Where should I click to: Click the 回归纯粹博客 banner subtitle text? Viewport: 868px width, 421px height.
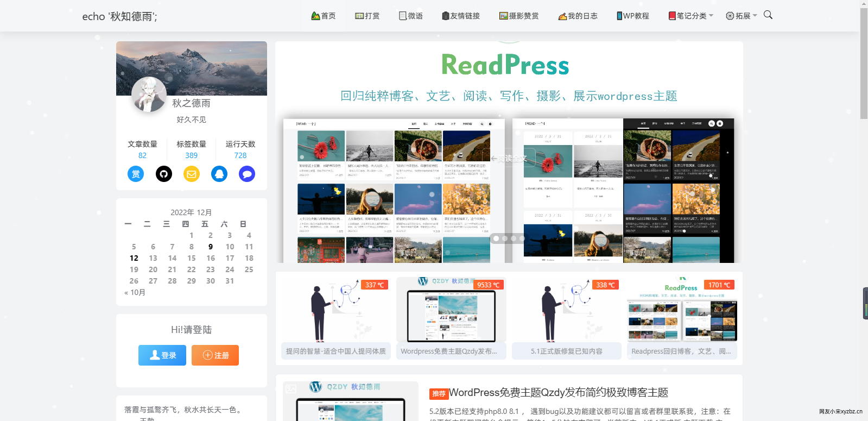(x=509, y=96)
